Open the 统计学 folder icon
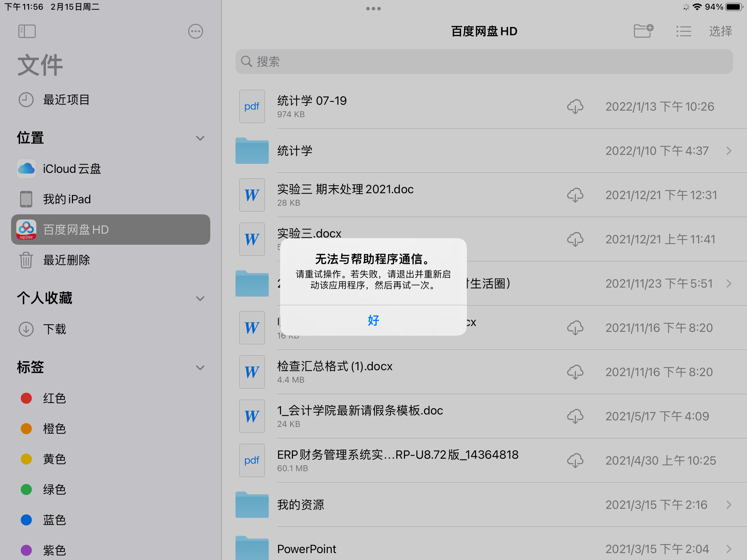Viewport: 747px width, 560px height. coord(252,151)
